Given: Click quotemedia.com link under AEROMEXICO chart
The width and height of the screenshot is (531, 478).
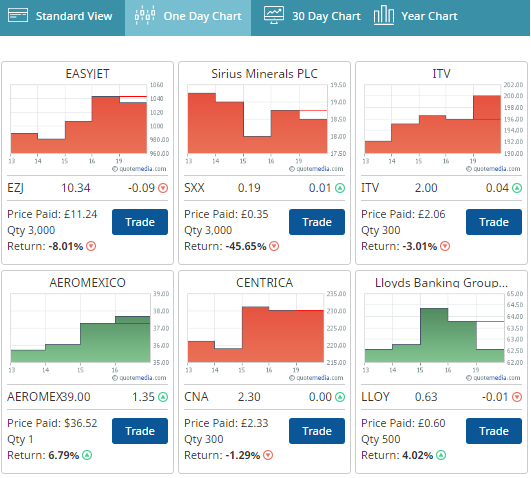Looking at the screenshot, I should coord(139,378).
